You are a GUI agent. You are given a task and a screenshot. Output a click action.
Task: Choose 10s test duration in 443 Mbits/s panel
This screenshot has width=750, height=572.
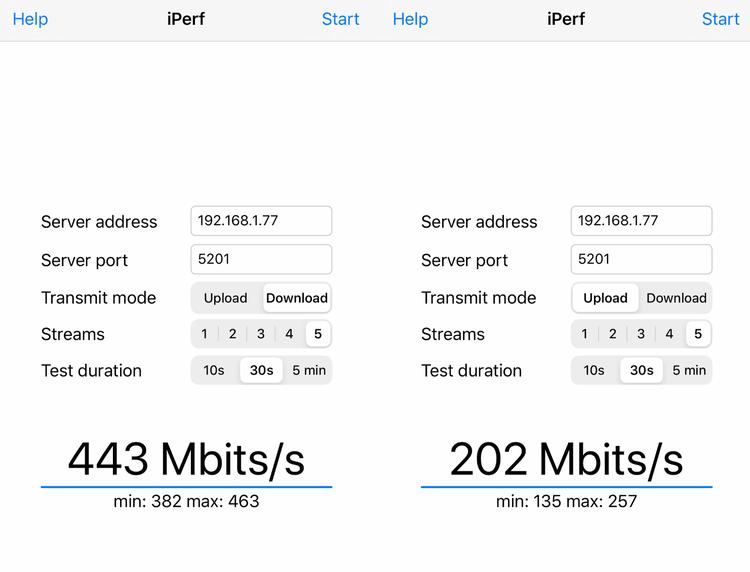click(214, 370)
